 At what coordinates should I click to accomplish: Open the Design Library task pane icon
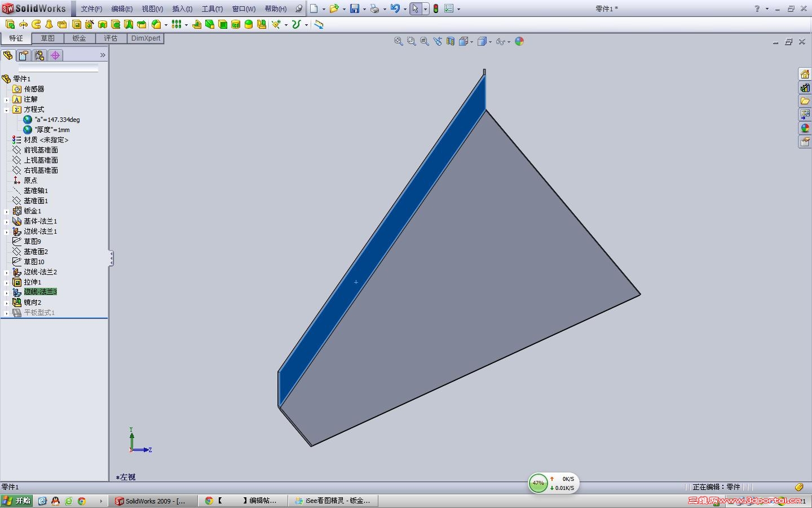(x=805, y=87)
